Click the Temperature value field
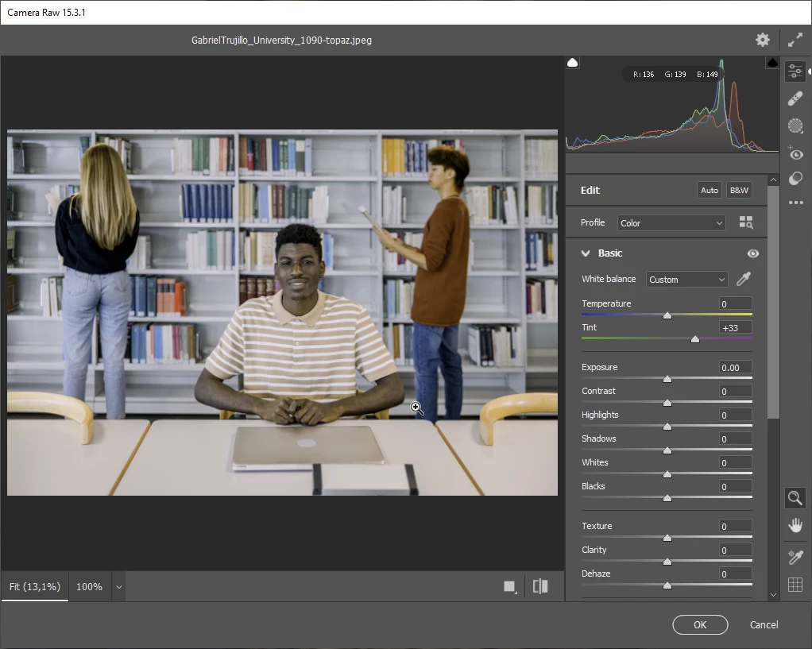This screenshot has width=812, height=649. click(x=735, y=303)
